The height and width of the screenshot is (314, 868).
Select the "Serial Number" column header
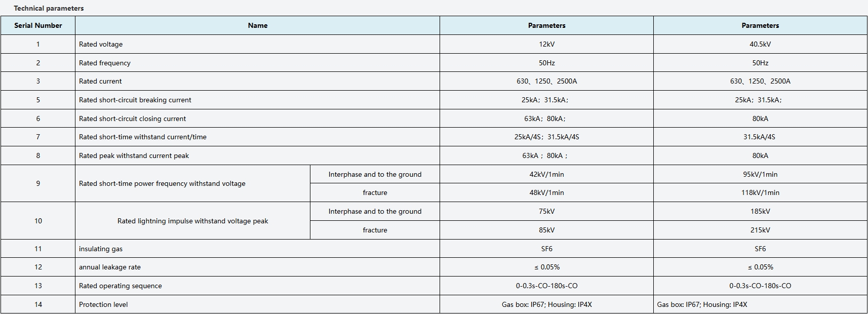(x=38, y=25)
